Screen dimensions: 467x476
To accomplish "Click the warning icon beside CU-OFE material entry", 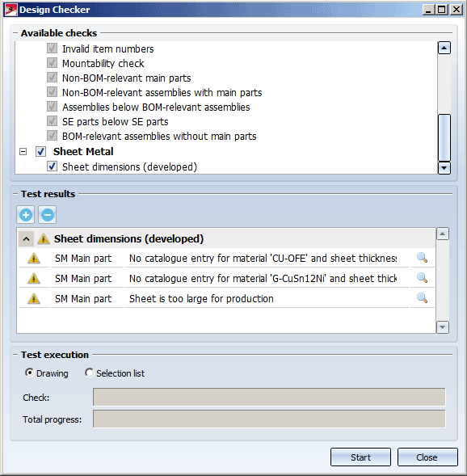I will tap(34, 259).
